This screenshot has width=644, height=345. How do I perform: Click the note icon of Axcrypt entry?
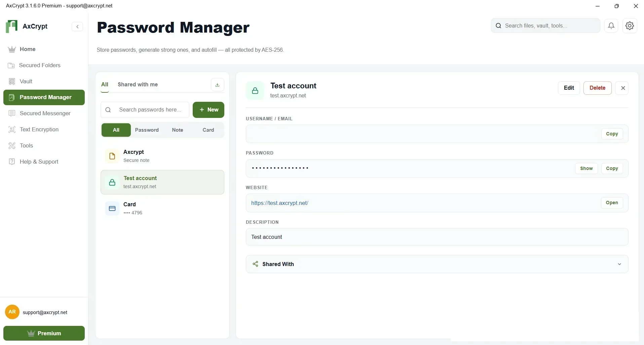point(112,156)
